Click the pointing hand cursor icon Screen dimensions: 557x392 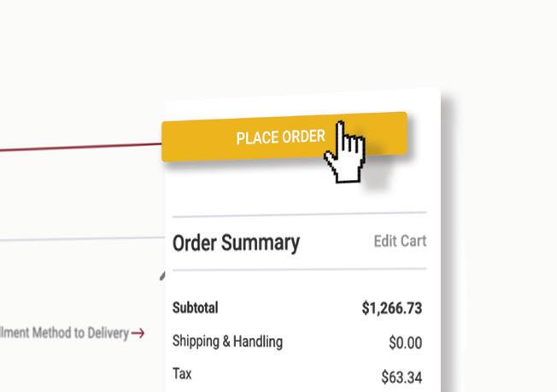344,152
